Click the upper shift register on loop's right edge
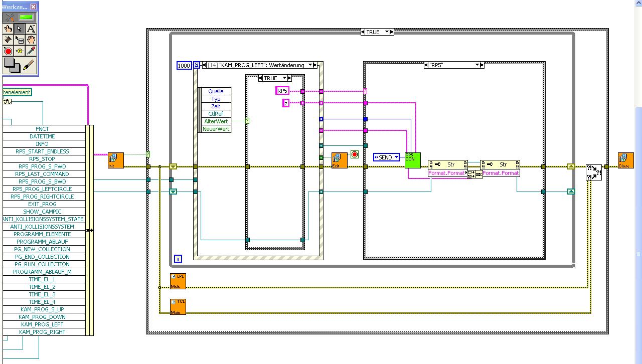The image size is (642, 364). pyautogui.click(x=571, y=166)
